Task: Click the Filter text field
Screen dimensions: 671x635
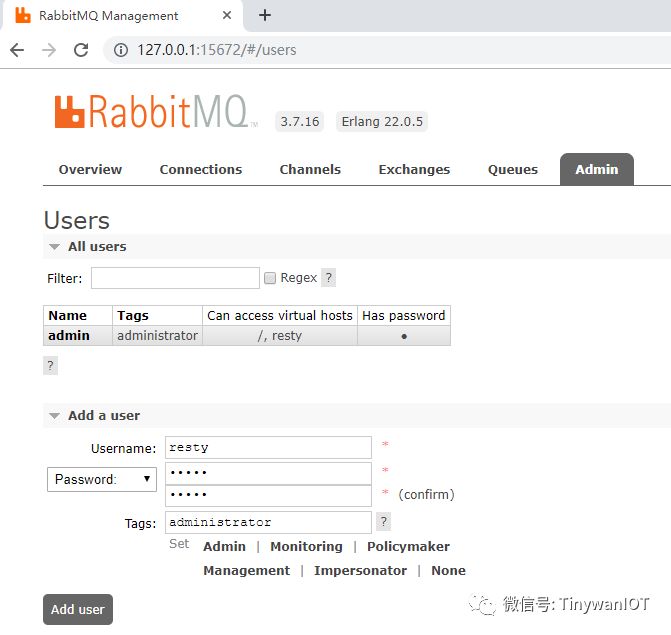Action: tap(175, 278)
